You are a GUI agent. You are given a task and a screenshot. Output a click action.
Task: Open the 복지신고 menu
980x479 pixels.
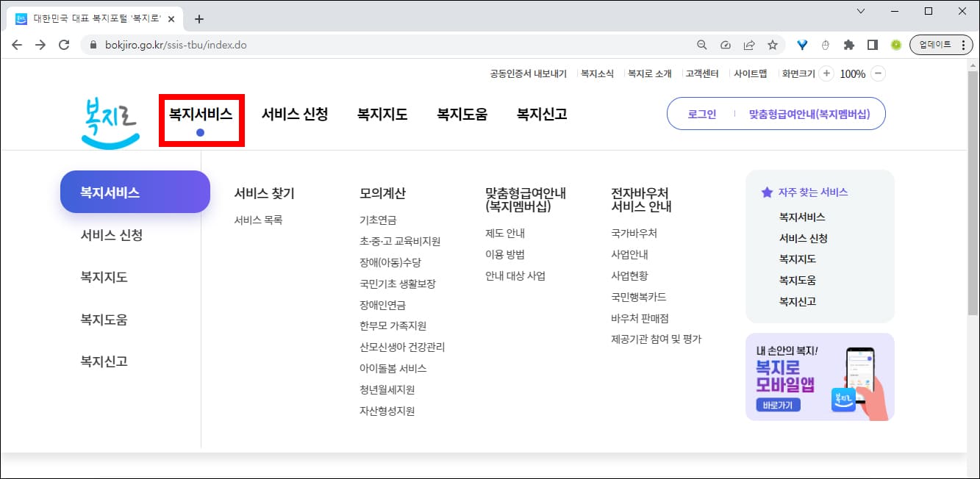540,114
